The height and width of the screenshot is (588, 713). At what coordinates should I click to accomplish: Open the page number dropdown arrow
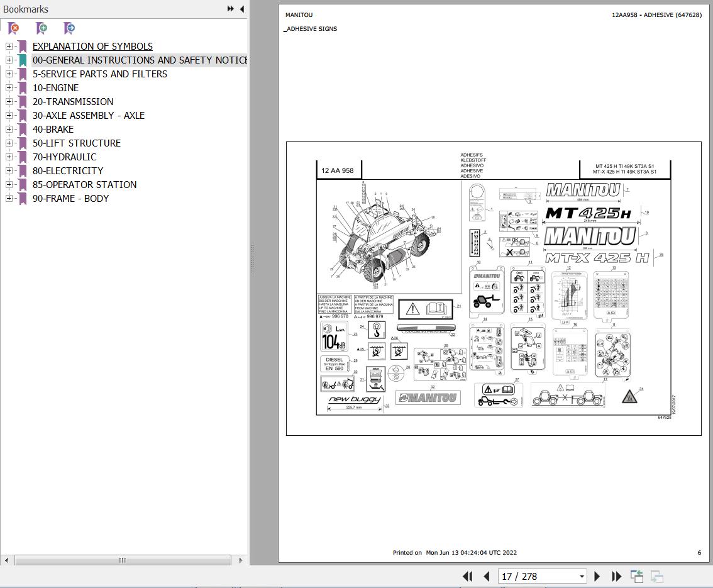coord(582,577)
